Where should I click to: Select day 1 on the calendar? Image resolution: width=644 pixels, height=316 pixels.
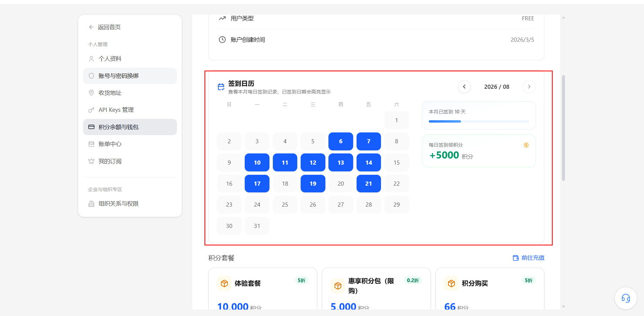pos(397,120)
